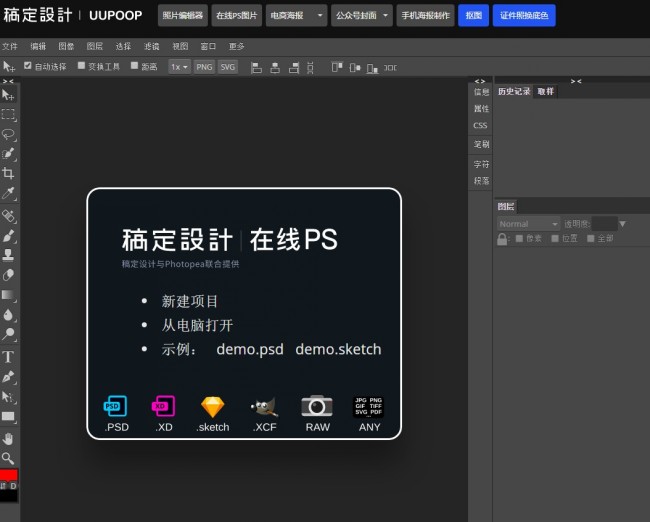
Task: Select the Rectangle Select marquee tool
Action: click(x=8, y=114)
